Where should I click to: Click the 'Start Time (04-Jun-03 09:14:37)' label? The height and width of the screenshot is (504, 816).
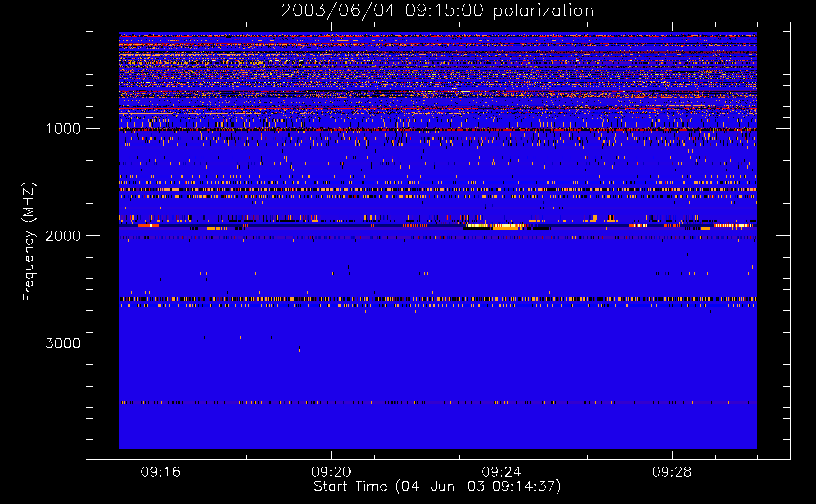point(437,487)
